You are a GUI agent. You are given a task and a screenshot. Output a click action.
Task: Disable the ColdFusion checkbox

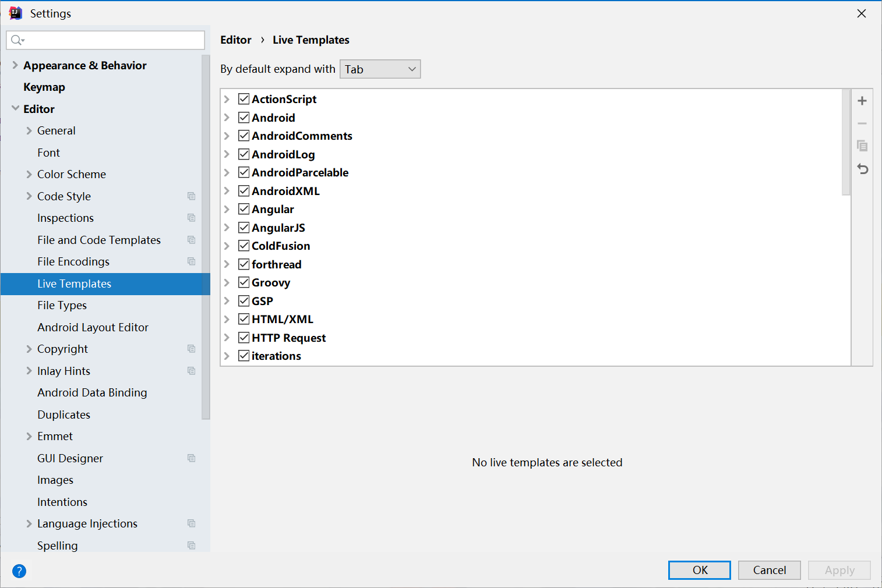244,246
